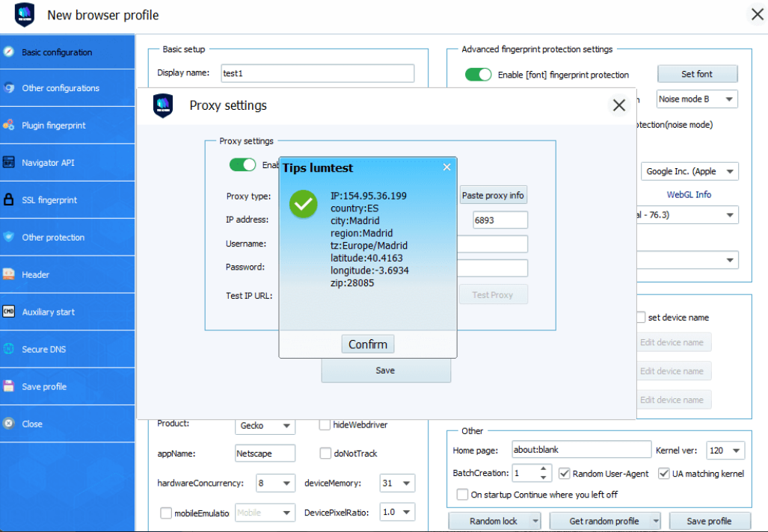The height and width of the screenshot is (532, 768).
Task: Open Other configurations section
Action: point(67,88)
